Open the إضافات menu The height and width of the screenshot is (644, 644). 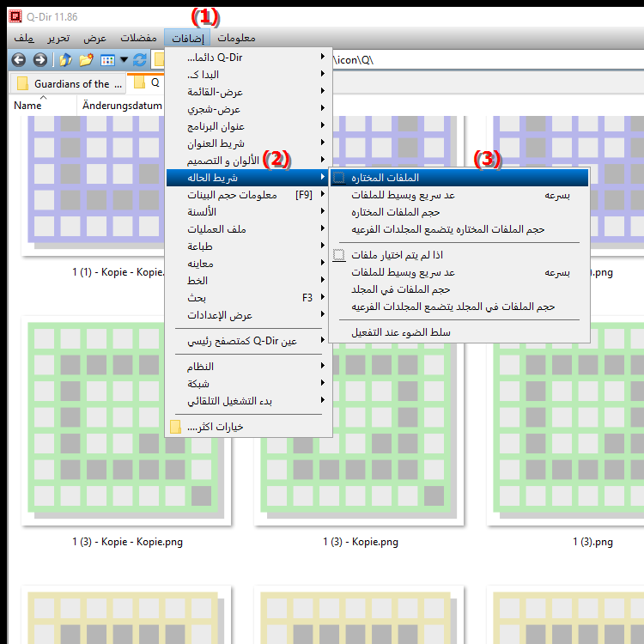point(188,38)
